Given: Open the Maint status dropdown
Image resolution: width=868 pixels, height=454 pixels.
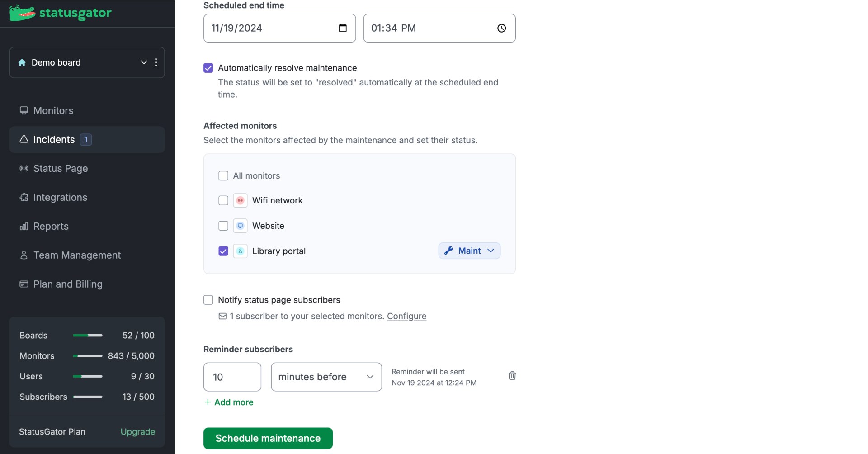Looking at the screenshot, I should (469, 251).
